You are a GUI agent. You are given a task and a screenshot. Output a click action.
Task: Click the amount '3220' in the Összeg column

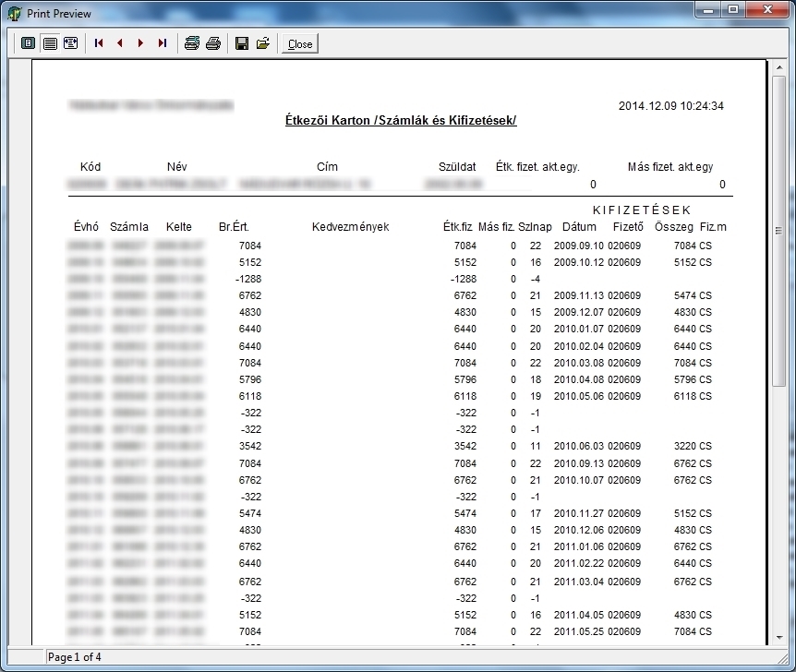pos(684,446)
